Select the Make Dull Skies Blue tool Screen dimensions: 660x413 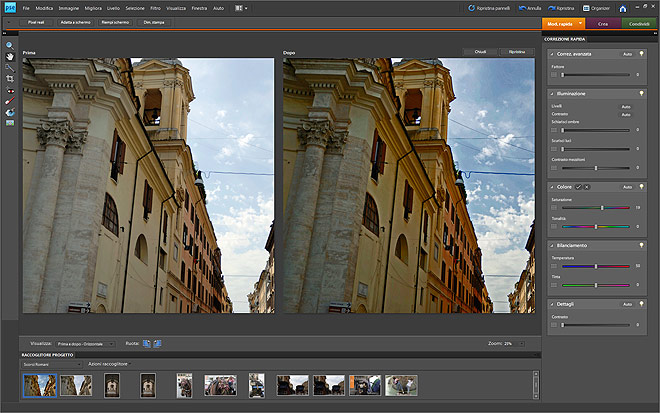(10, 112)
